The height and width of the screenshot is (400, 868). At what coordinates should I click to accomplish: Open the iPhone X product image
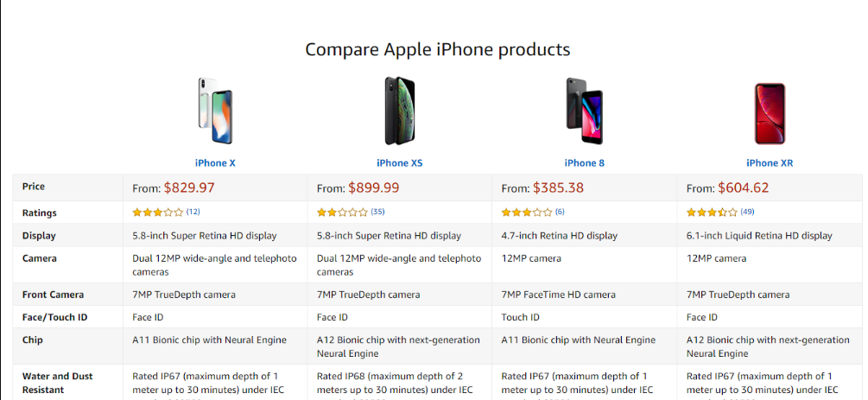tap(215, 111)
